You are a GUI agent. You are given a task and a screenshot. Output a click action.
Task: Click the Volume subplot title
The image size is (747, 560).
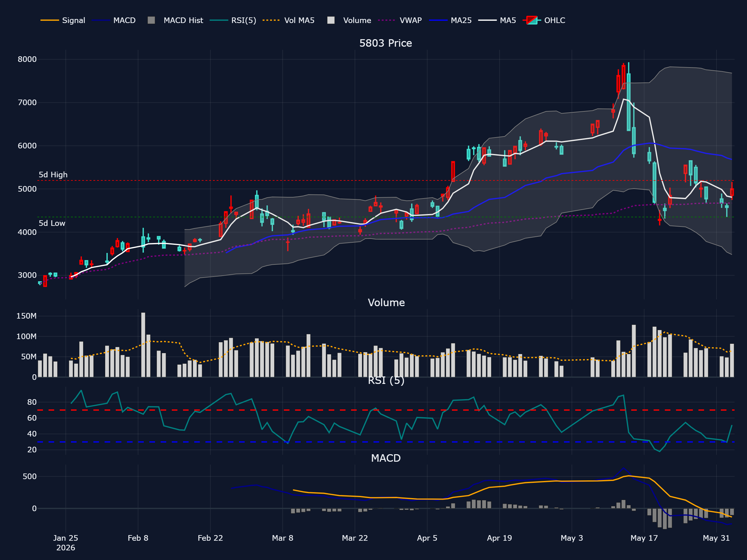point(386,302)
